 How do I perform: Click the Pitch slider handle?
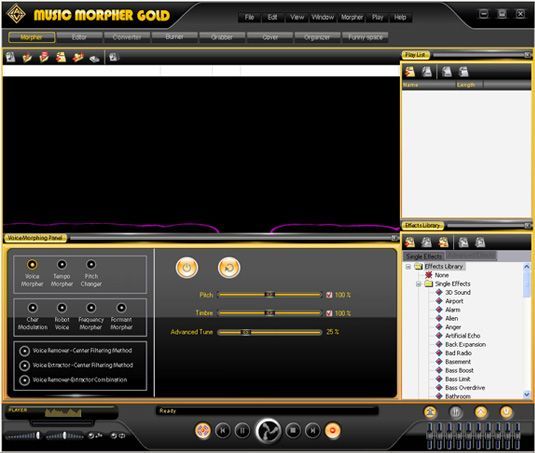[270, 294]
